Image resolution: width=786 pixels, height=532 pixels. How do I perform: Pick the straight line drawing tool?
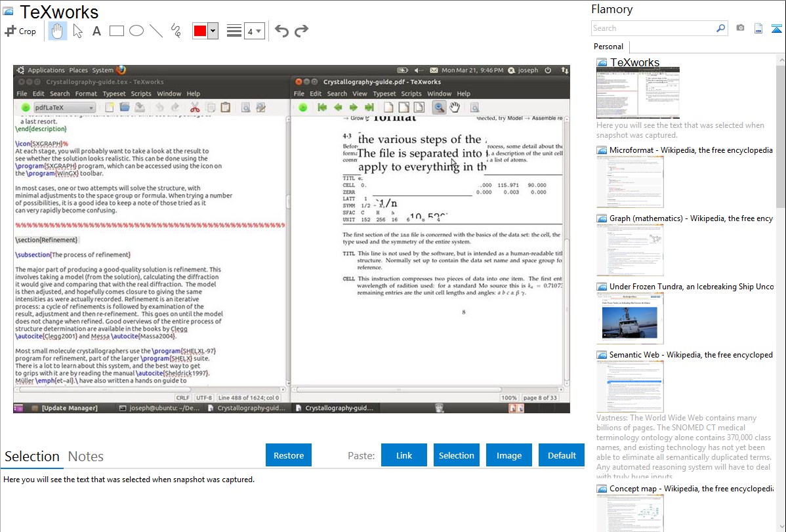tap(156, 31)
